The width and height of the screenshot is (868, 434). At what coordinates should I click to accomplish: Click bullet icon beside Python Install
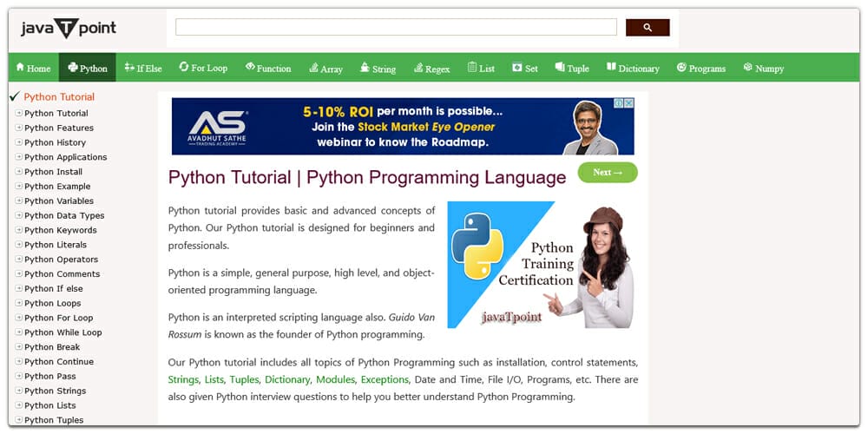(19, 172)
